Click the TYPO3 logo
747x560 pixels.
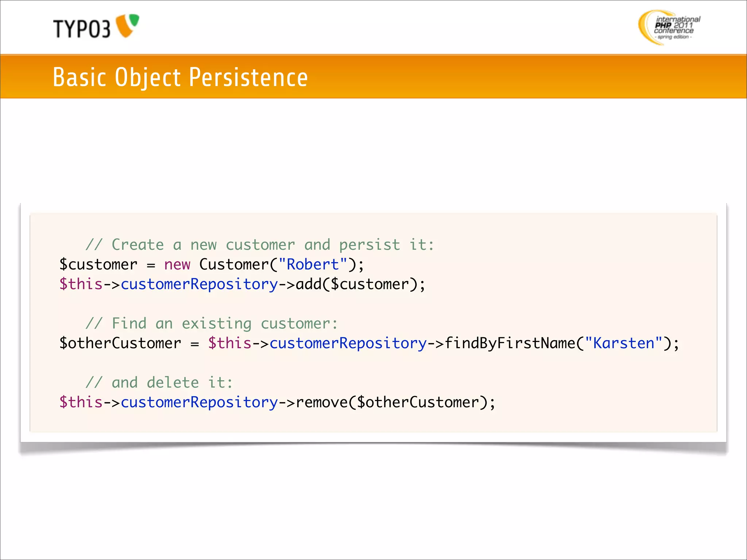pyautogui.click(x=96, y=27)
